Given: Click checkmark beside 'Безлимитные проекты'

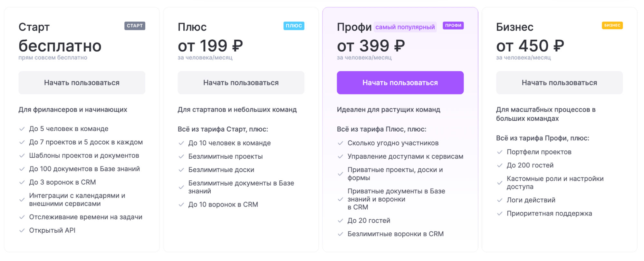Looking at the screenshot, I should [x=181, y=156].
